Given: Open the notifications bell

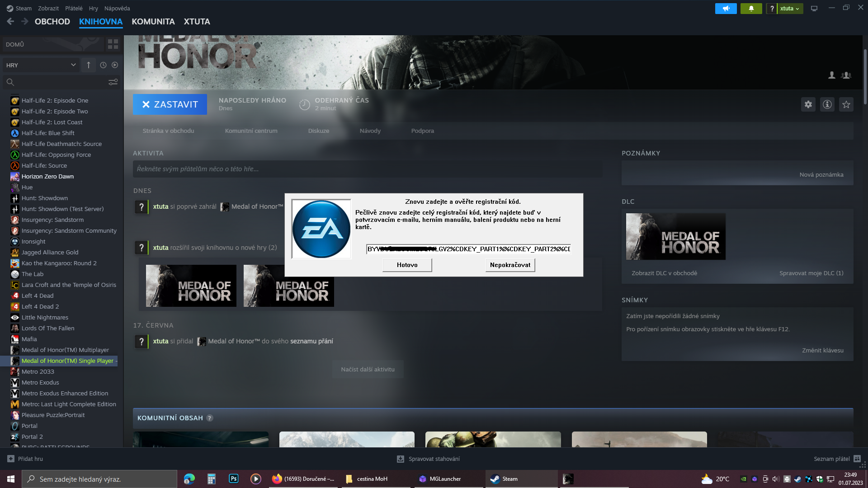Looking at the screenshot, I should (x=751, y=9).
